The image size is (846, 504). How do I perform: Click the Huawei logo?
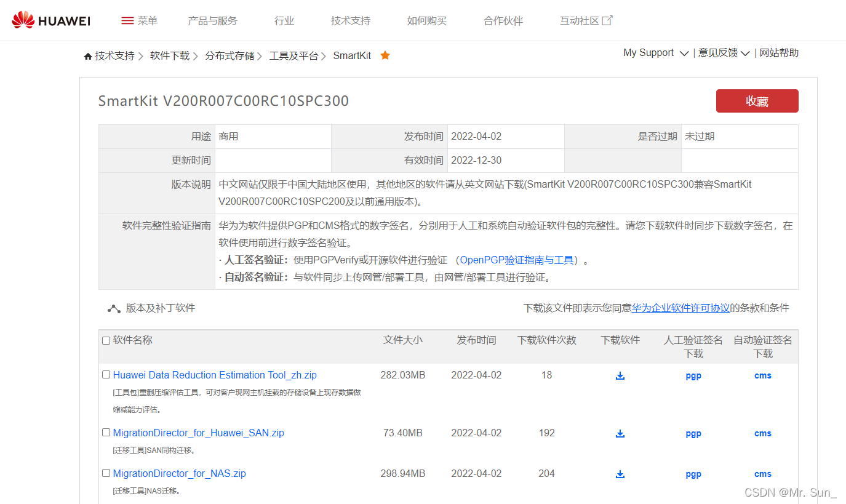[x=51, y=20]
